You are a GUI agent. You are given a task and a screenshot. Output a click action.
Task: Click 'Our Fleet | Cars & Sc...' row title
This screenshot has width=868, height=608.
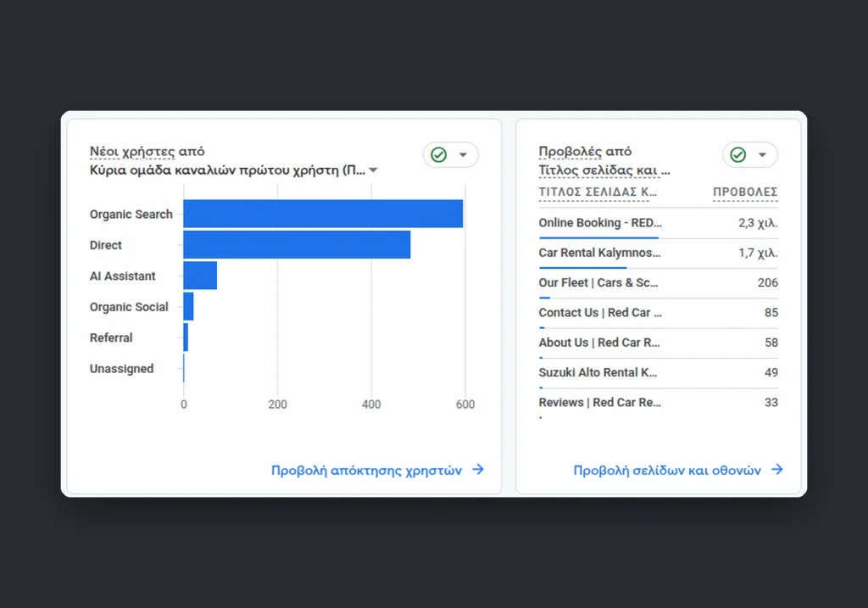[x=598, y=282]
